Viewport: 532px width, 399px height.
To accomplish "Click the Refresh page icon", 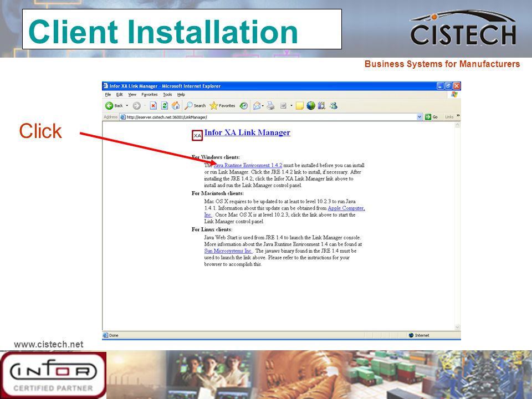I will [x=165, y=106].
